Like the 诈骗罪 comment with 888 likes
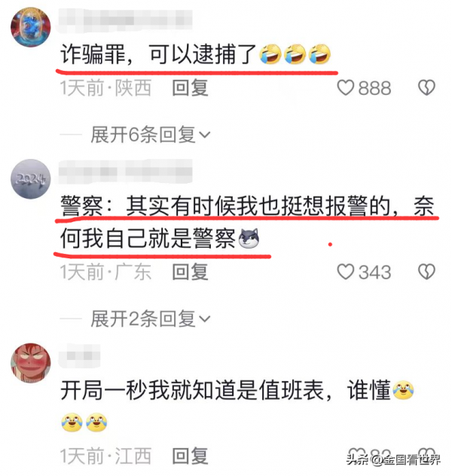The height and width of the screenshot is (476, 452). coord(346,87)
